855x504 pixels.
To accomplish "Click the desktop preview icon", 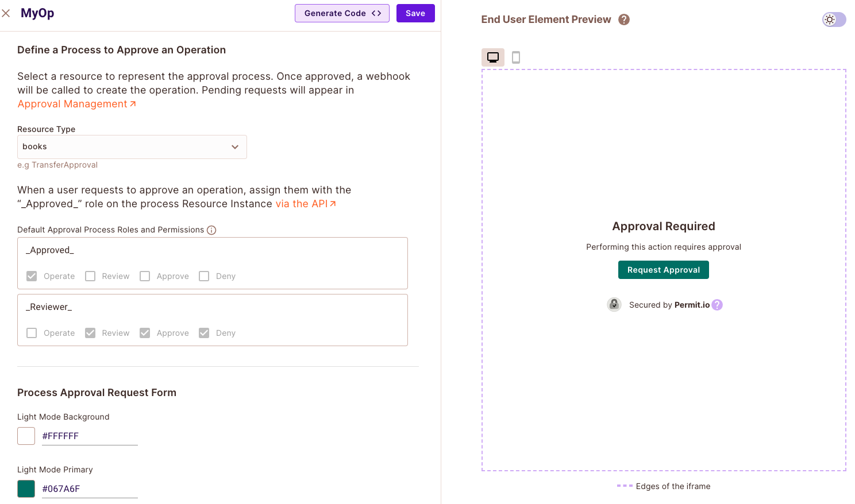I will tap(493, 57).
